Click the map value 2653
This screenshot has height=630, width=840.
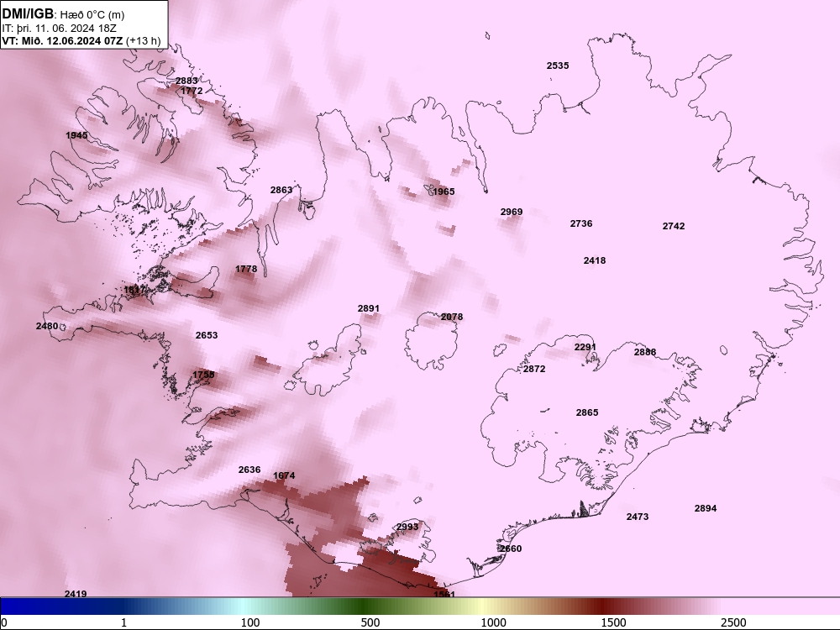pyautogui.click(x=207, y=336)
